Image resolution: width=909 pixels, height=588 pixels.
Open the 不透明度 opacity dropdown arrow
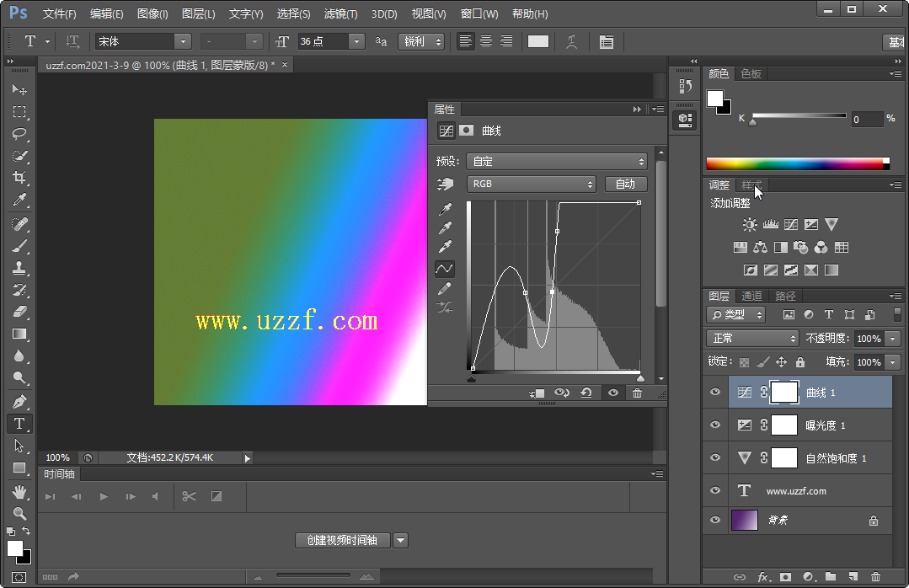[893, 339]
